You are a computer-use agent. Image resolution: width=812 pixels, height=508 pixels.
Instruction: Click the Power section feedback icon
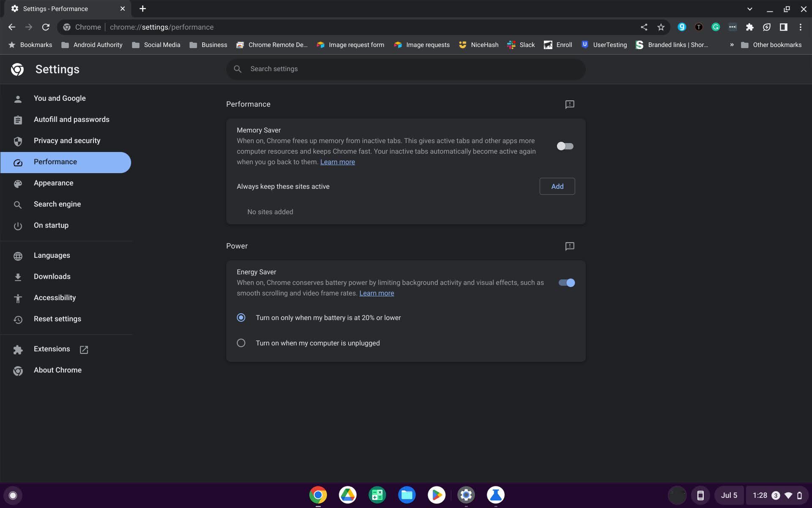click(569, 246)
